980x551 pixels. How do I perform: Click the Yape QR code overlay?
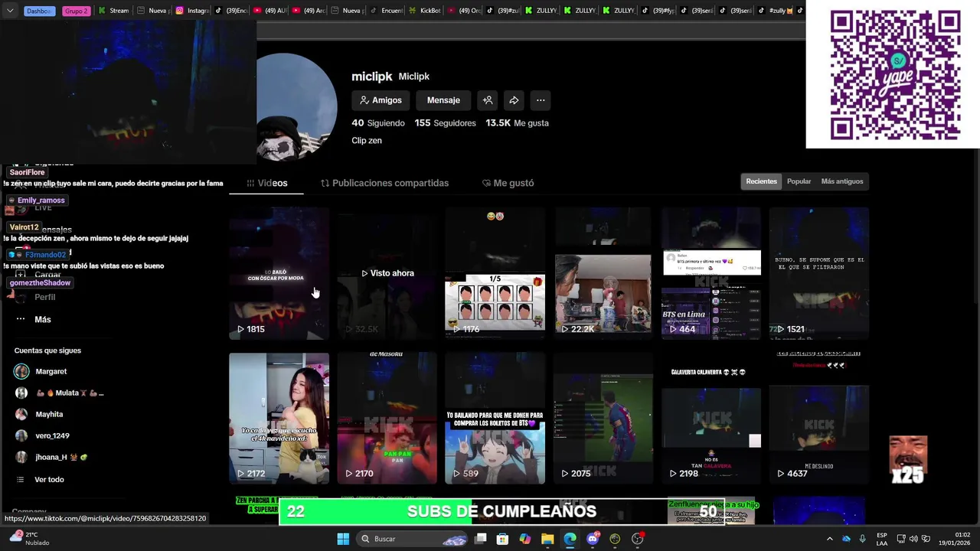pos(895,75)
